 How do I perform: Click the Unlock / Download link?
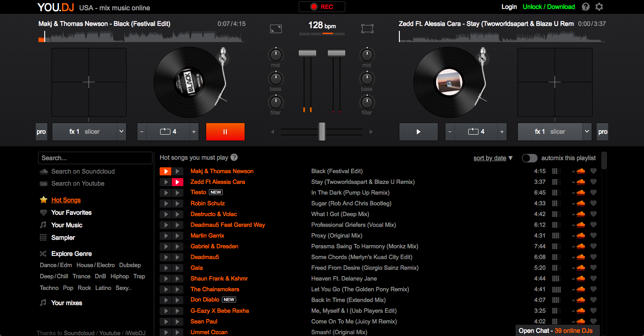(x=549, y=7)
